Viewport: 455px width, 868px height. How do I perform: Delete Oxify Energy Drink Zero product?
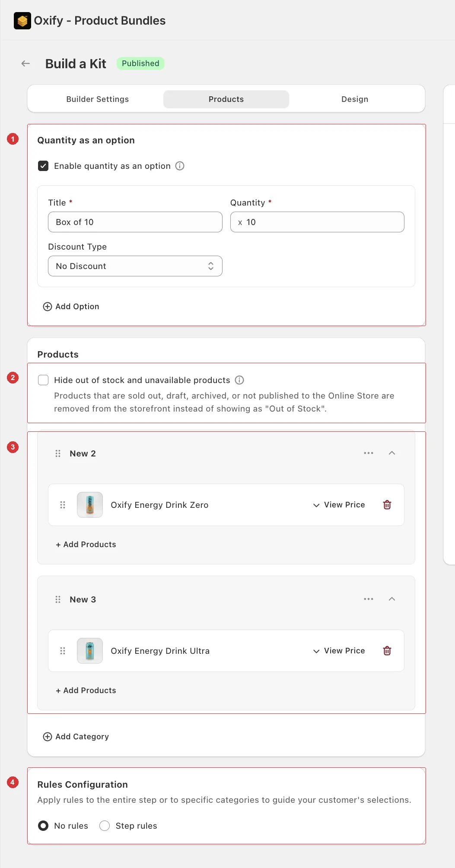click(387, 505)
